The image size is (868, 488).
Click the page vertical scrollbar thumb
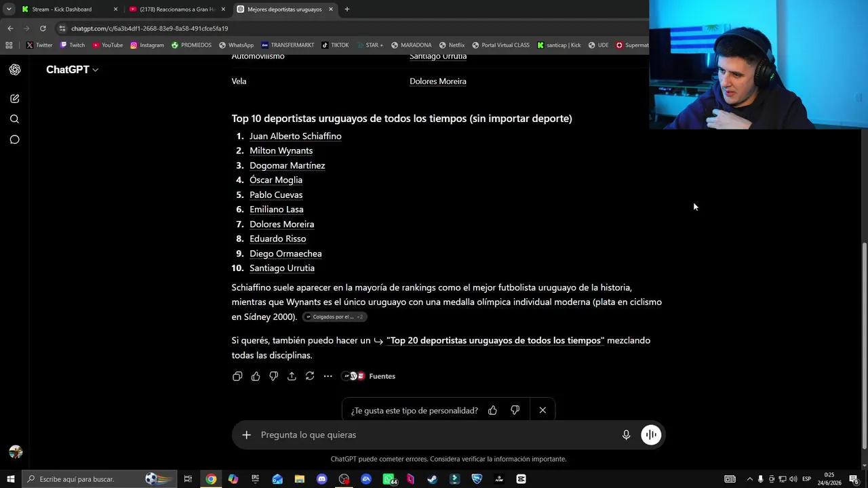point(864,346)
